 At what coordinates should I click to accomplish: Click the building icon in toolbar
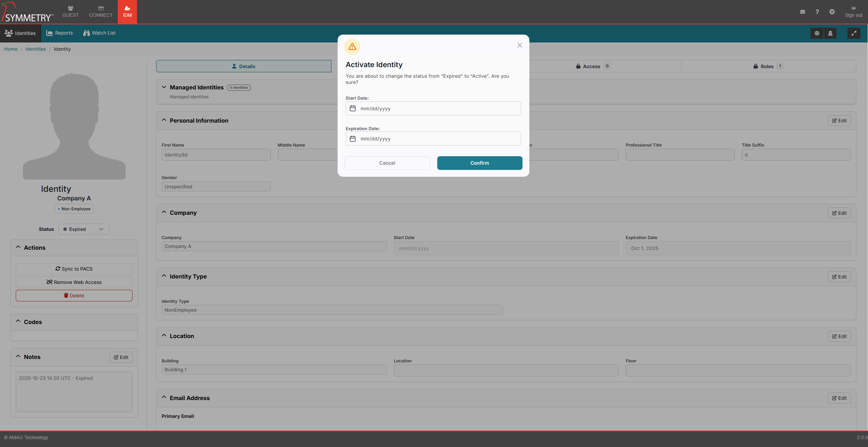[x=830, y=33]
